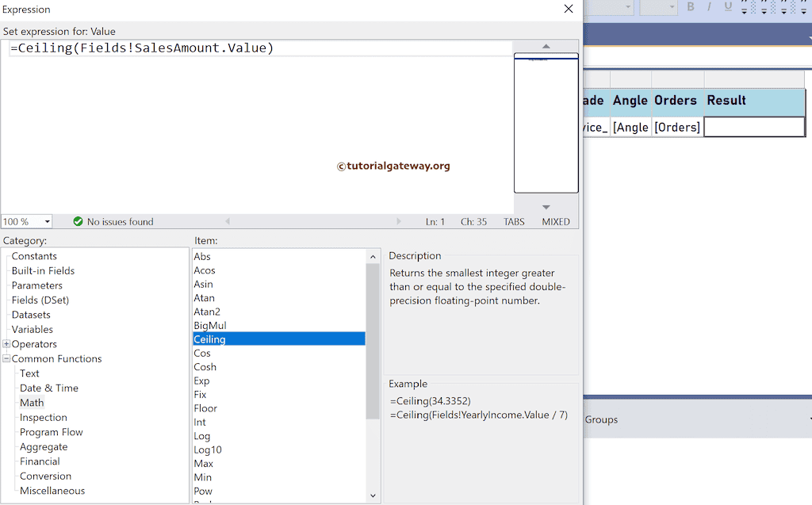Close the Expression dialog
The width and height of the screenshot is (812, 505).
point(568,9)
